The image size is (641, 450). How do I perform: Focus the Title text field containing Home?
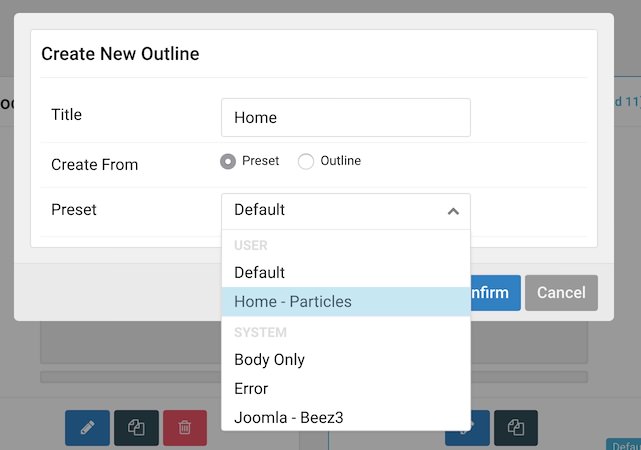(345, 117)
